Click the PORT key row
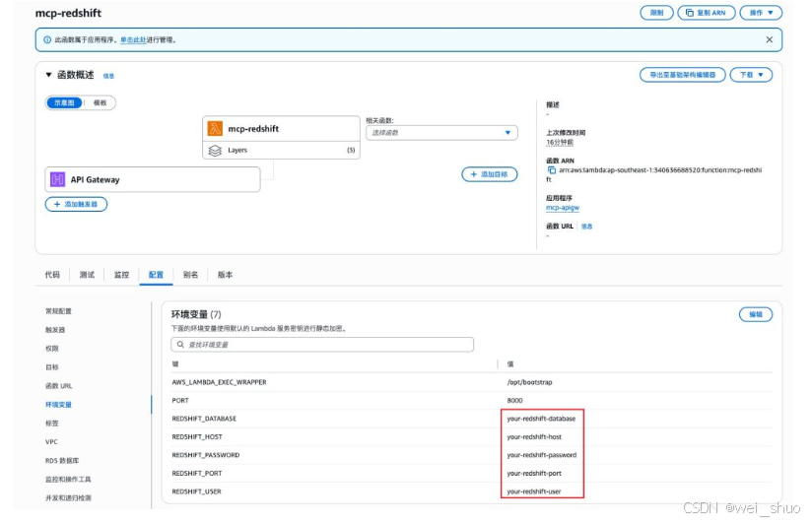The image size is (812, 523). pos(180,400)
